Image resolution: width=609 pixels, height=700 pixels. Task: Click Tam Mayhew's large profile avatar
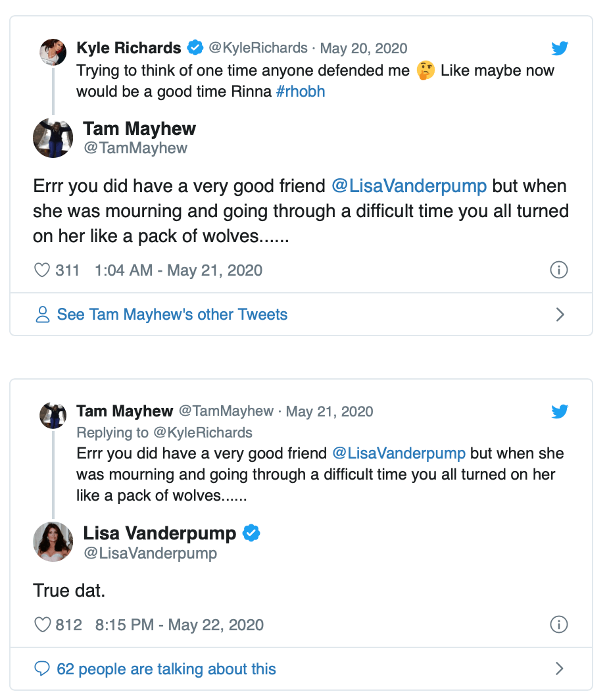53,138
